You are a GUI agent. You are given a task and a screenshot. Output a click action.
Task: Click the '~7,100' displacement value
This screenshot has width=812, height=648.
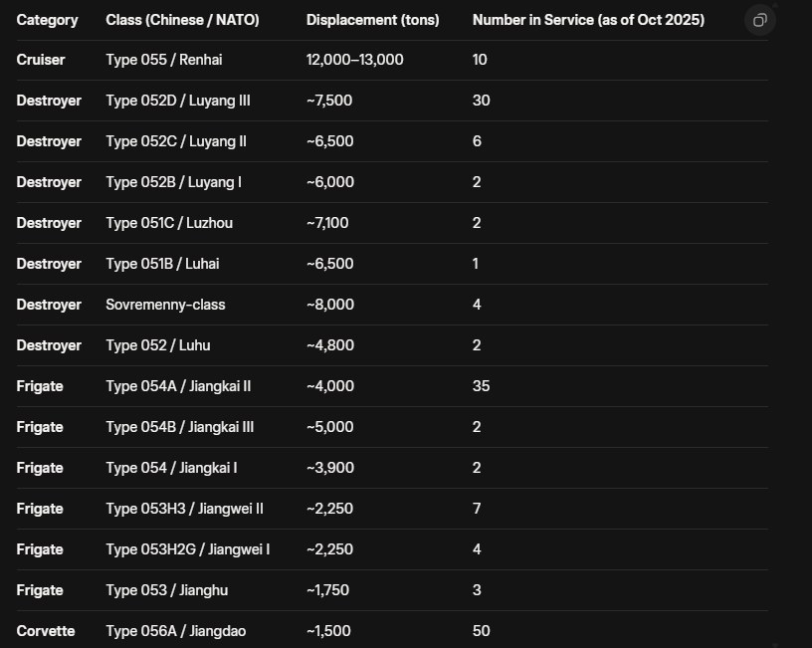click(x=327, y=223)
